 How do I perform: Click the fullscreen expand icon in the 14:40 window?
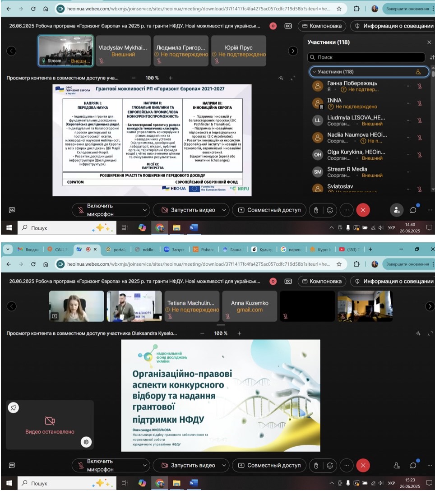(293, 78)
